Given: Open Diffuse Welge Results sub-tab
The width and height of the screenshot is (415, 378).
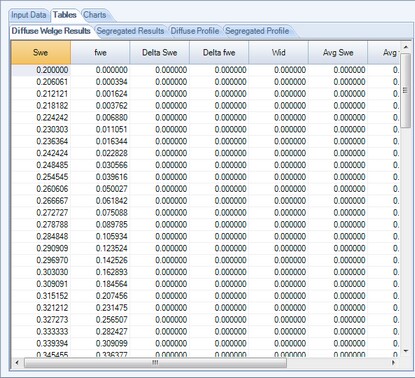Looking at the screenshot, I should (x=51, y=31).
